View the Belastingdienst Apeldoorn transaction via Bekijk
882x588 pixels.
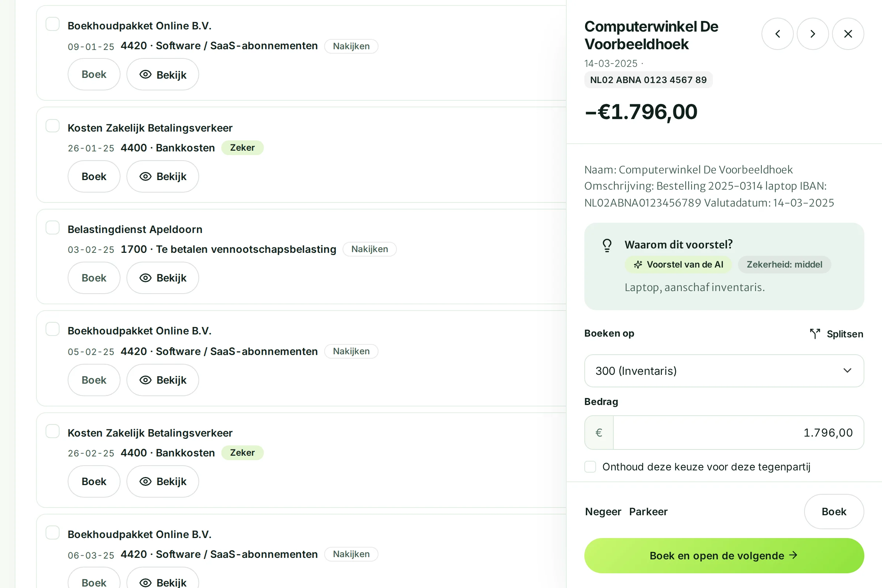pyautogui.click(x=163, y=278)
